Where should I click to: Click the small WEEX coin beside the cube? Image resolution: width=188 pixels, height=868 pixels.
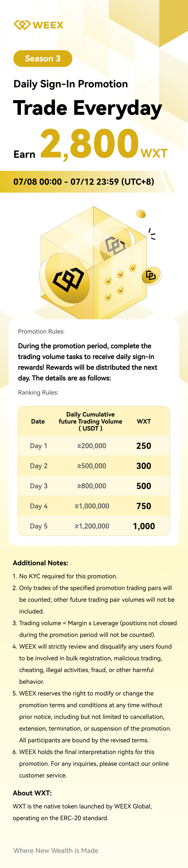(x=151, y=276)
